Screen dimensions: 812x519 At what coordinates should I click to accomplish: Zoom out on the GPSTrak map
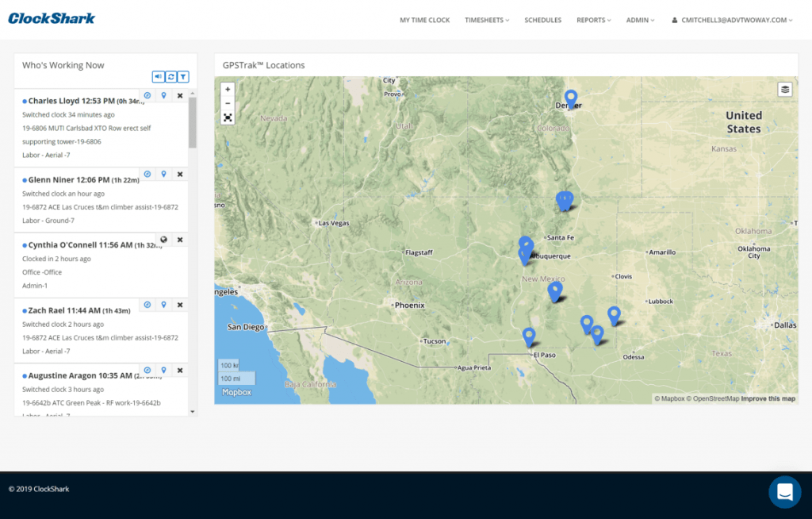pos(228,103)
